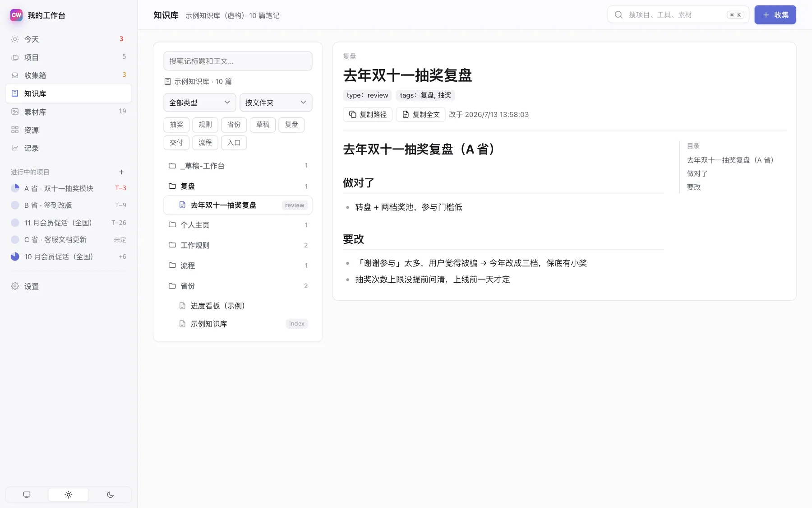Expand the 工作规则 folder
This screenshot has width=812, height=508.
coord(238,245)
